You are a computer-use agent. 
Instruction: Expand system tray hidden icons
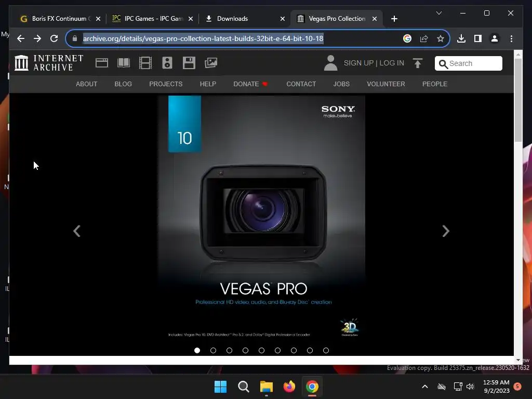424,387
